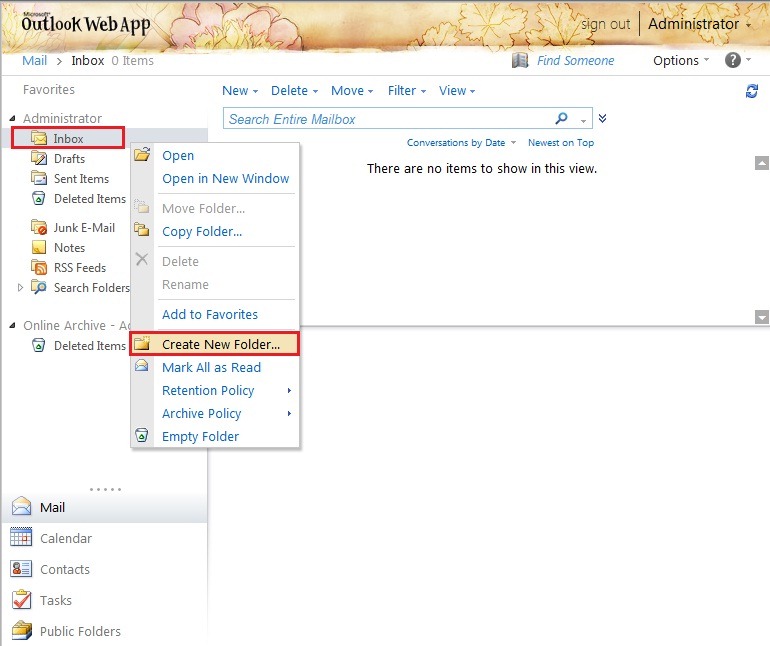This screenshot has height=646, width=770.
Task: Select Mark All as Read menu entry
Action: pos(211,367)
